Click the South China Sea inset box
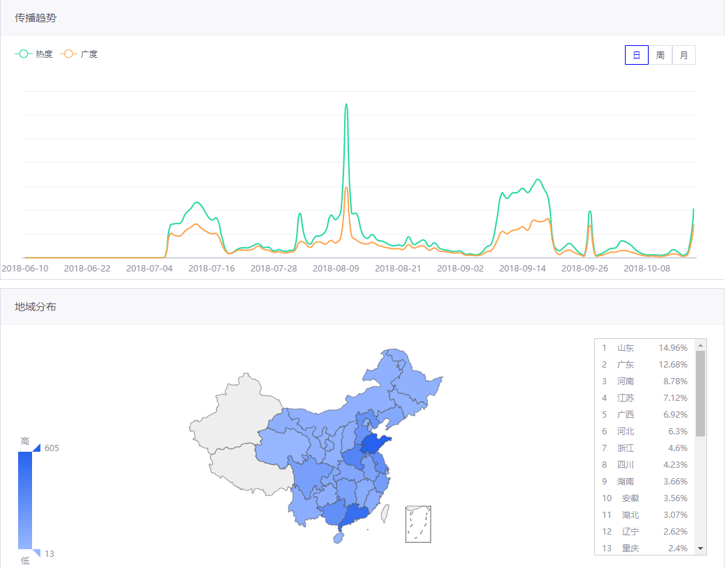This screenshot has width=728, height=568. [x=418, y=523]
